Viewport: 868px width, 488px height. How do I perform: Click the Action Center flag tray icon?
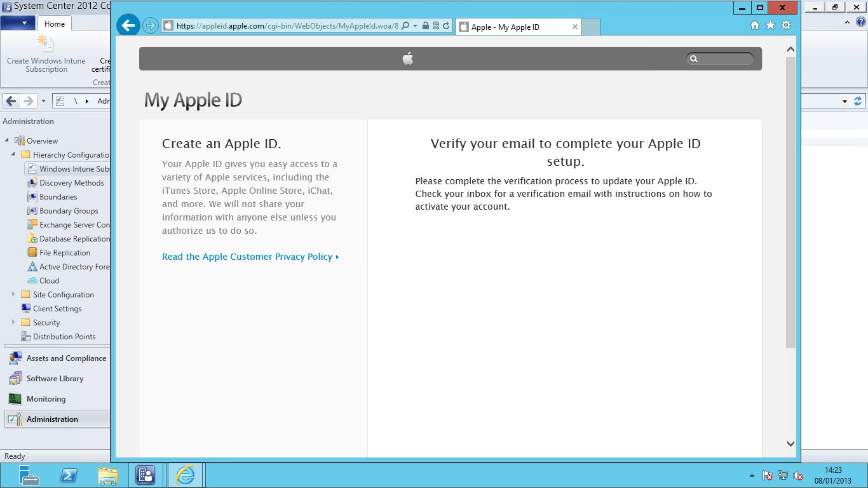768,475
